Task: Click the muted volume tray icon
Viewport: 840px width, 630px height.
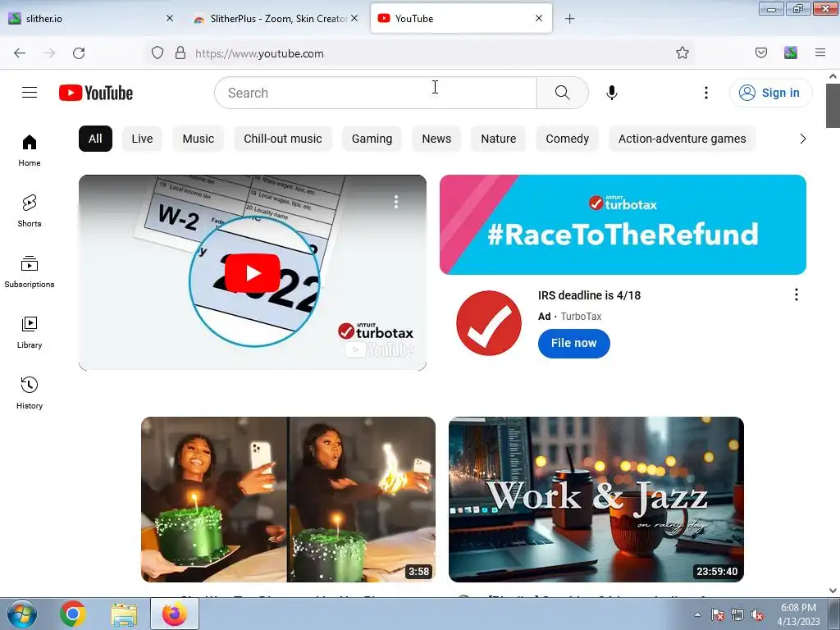Action: [x=757, y=614]
